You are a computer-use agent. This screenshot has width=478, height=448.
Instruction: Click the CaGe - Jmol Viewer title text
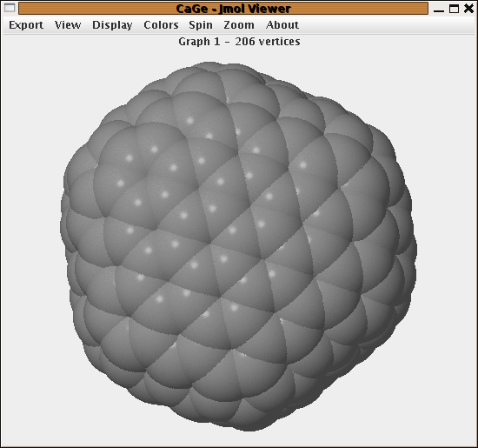click(233, 9)
